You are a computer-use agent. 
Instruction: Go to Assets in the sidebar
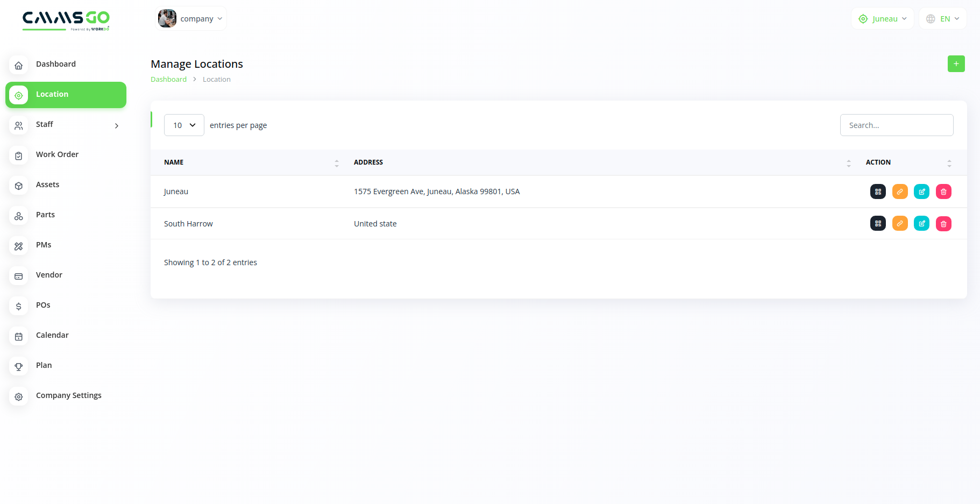47,185
